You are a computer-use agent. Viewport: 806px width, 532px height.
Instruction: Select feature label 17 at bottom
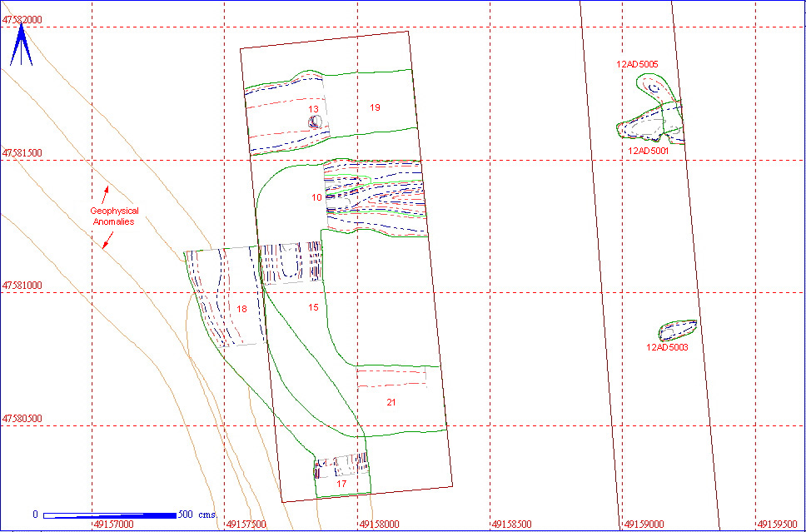pos(341,484)
